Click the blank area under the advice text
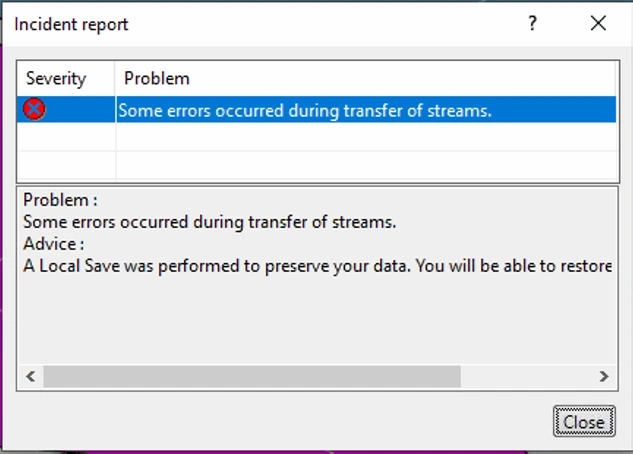The image size is (633, 454). 316,320
